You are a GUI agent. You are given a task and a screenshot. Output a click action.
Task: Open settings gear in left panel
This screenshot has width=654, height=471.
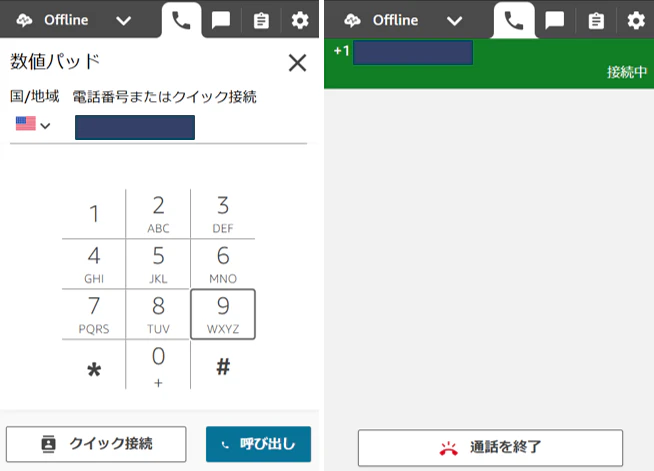pyautogui.click(x=300, y=20)
